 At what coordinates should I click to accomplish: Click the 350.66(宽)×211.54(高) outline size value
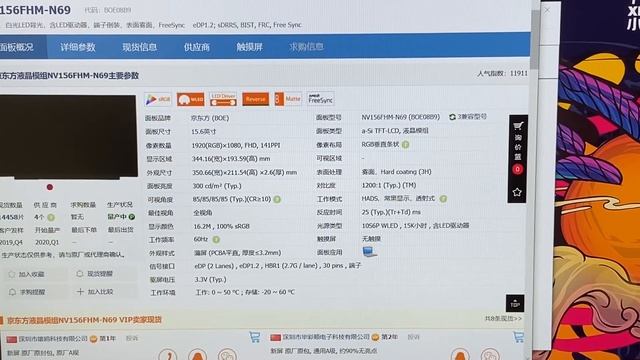click(244, 173)
